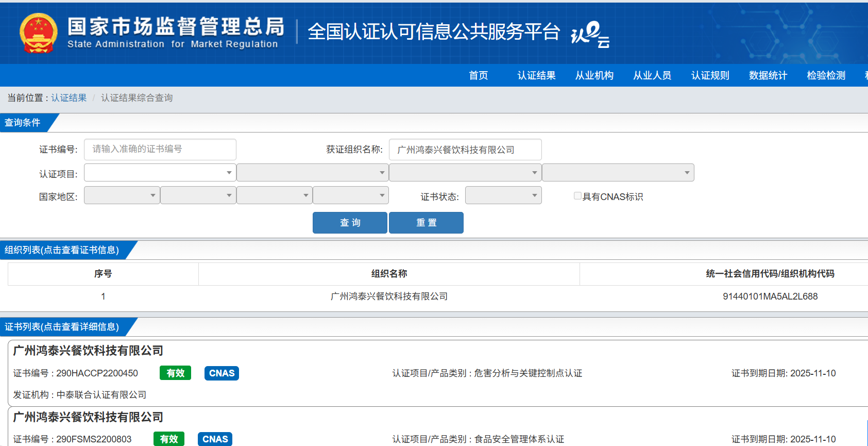This screenshot has width=868, height=446.
Task: Click the CNAS badge for 290FSMS2200803
Action: point(215,439)
